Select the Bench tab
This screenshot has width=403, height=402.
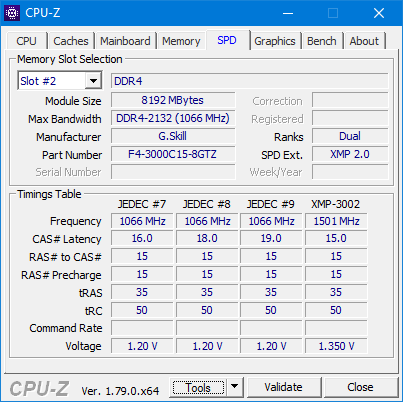[322, 41]
